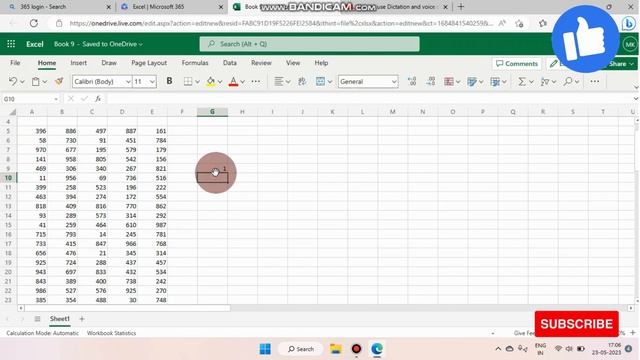Click the Insert/Format cells icon
Viewport: 640px width, 360px height.
click(495, 82)
